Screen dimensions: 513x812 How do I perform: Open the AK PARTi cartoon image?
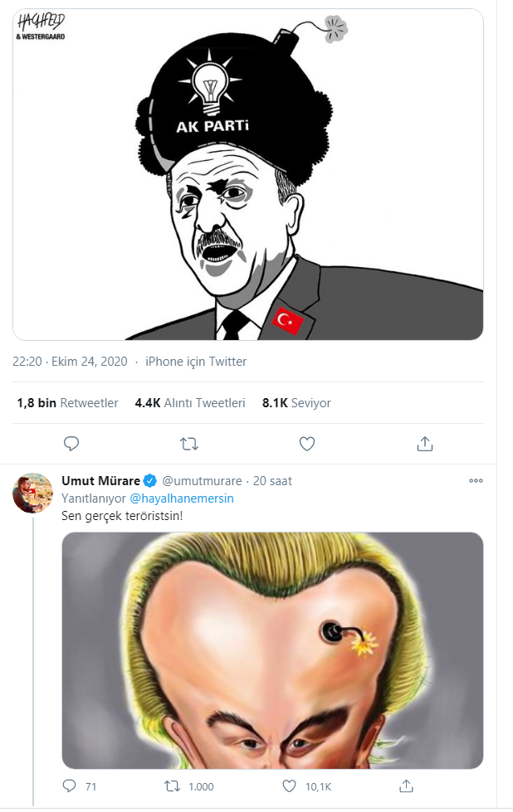[247, 174]
